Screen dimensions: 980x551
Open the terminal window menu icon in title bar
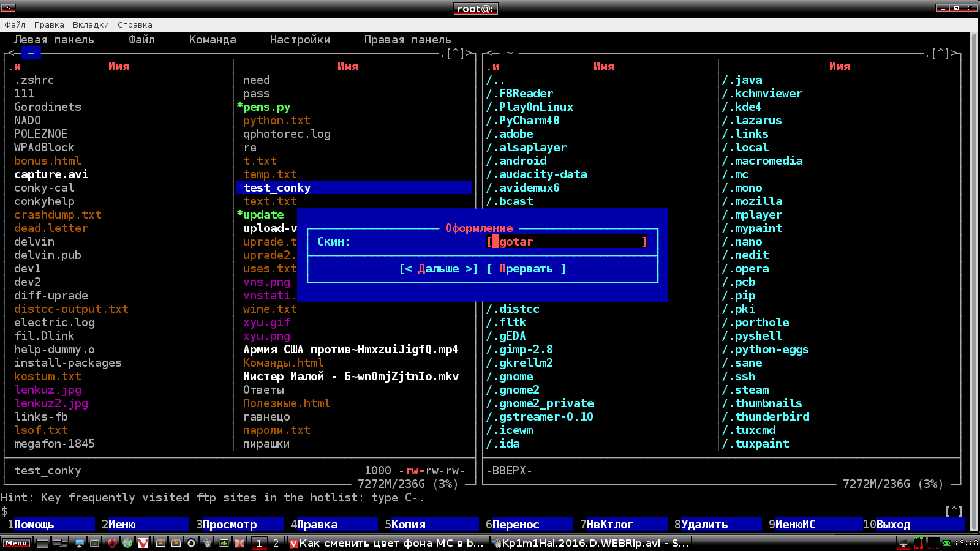point(8,8)
